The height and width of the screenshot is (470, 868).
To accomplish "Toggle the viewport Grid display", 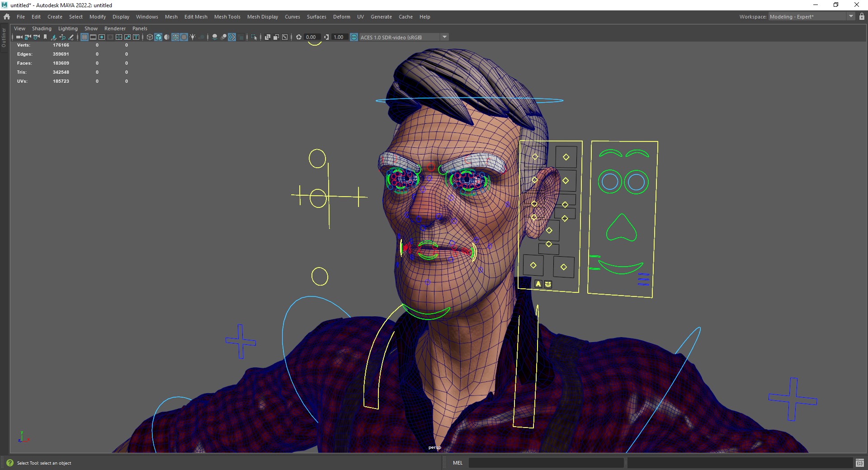I will tap(85, 37).
